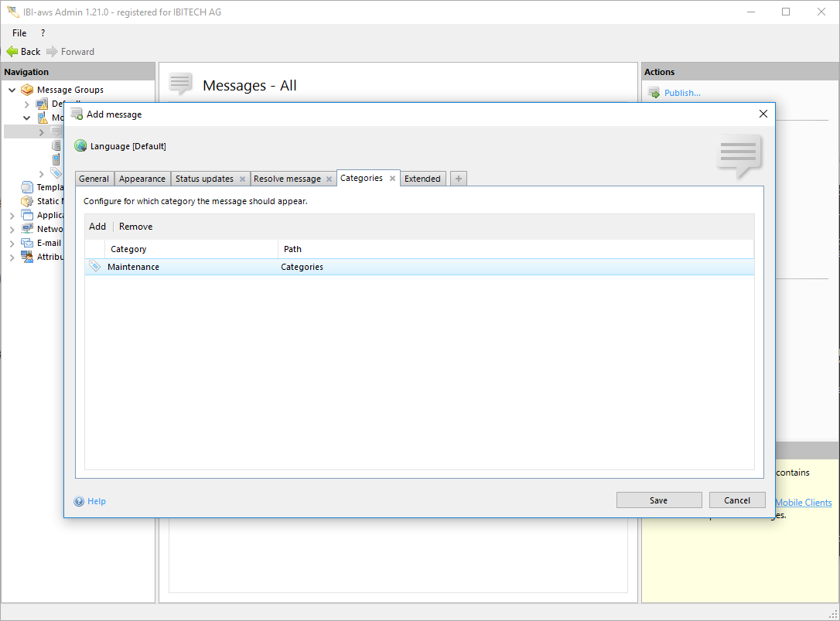Click the Language globe icon
This screenshot has height=621, width=840.
[80, 146]
